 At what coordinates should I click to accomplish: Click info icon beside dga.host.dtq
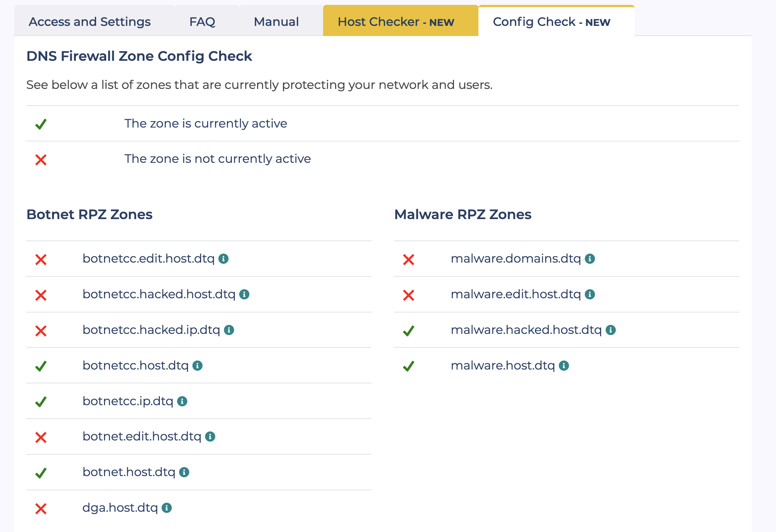pos(167,508)
